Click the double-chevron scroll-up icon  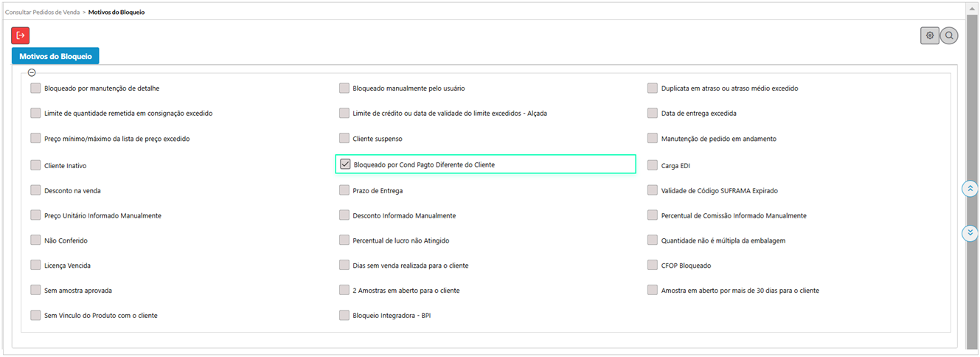pos(970,189)
